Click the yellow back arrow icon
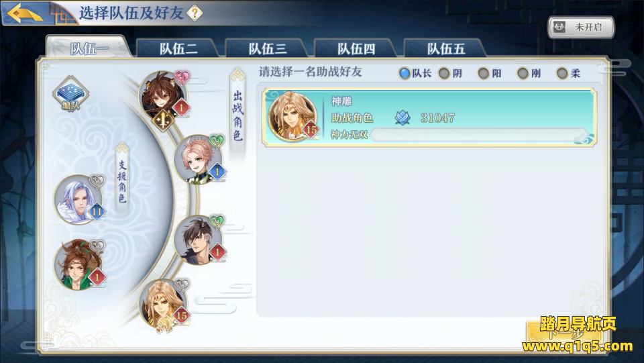 [25, 13]
